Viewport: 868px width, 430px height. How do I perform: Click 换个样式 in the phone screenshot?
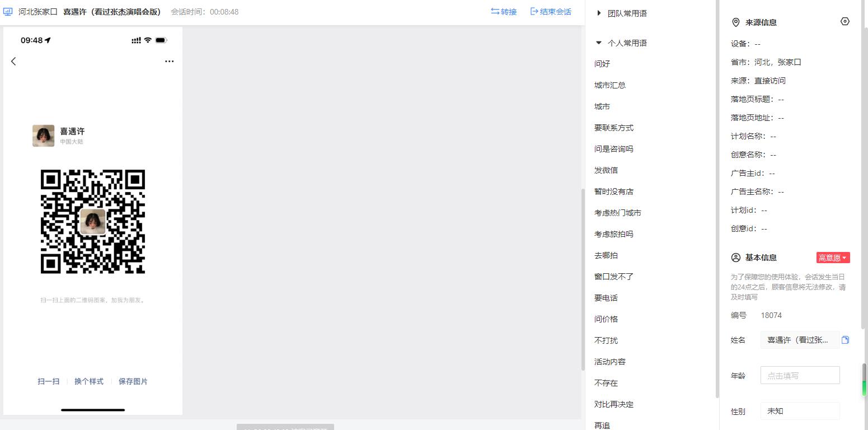coord(89,381)
